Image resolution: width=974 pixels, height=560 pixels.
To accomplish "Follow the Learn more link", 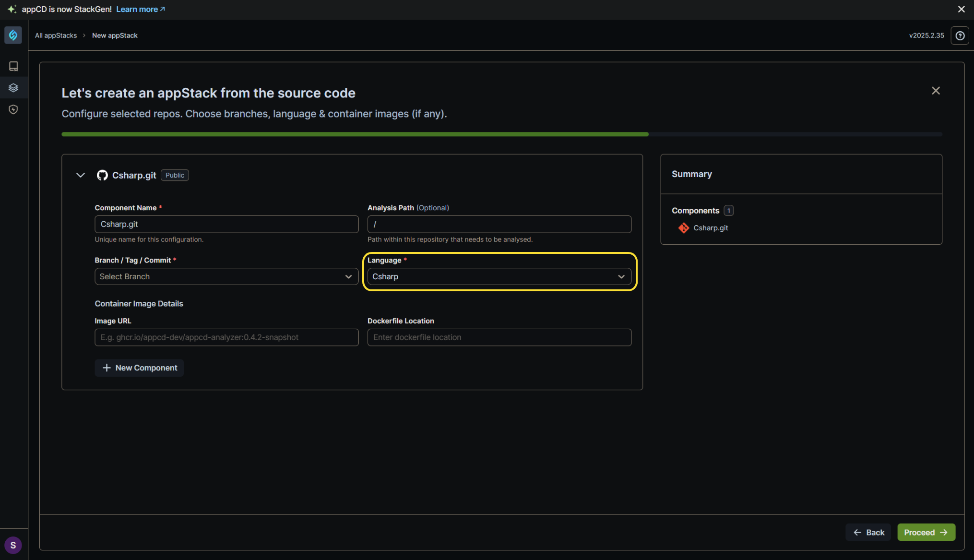I will click(x=141, y=9).
